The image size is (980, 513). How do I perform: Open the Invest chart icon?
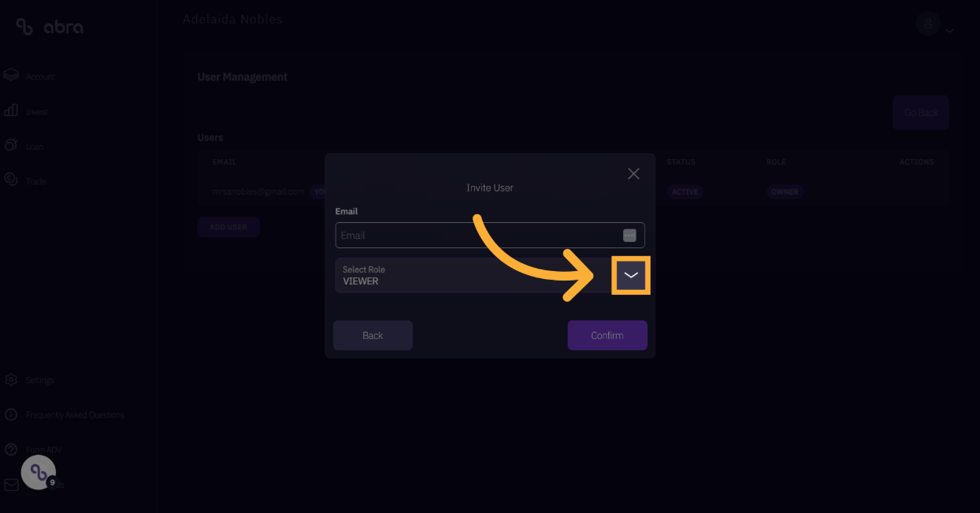pos(11,111)
